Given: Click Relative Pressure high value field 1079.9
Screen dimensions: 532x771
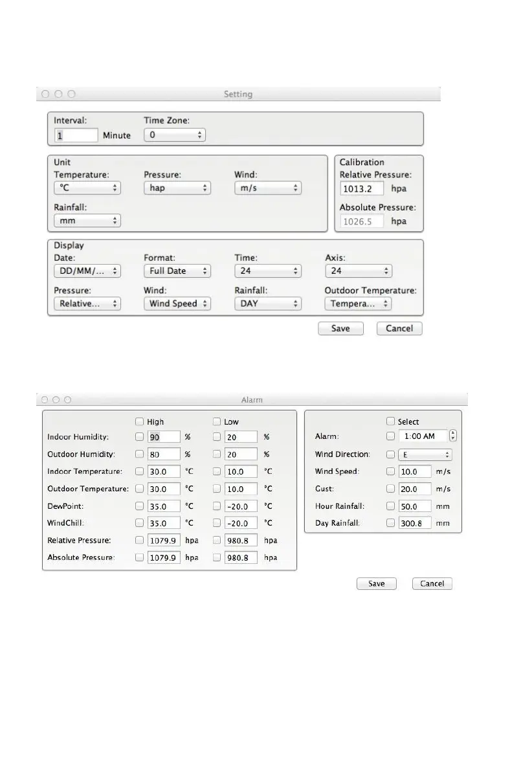Looking at the screenshot, I should 164,541.
